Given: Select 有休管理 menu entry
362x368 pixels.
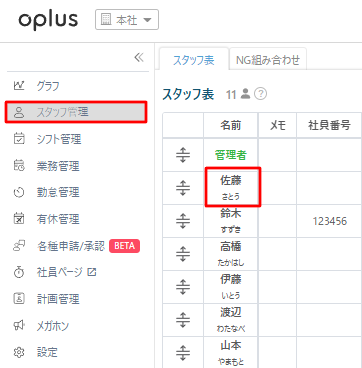Looking at the screenshot, I should coord(47,219).
